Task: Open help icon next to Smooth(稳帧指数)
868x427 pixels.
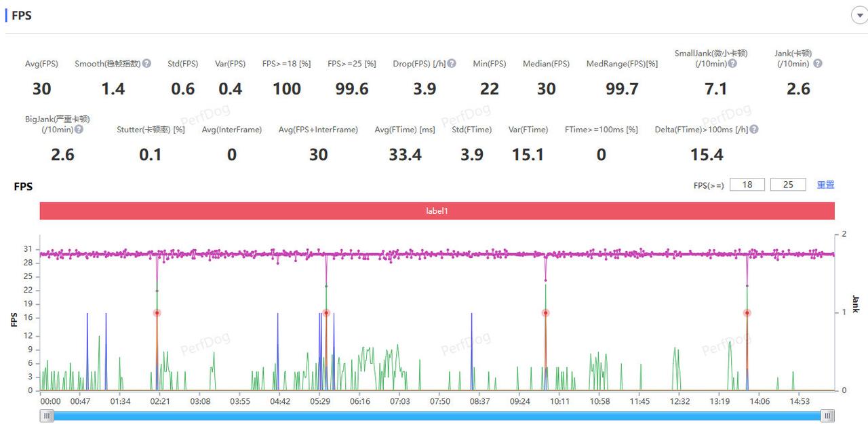Action: tap(146, 63)
